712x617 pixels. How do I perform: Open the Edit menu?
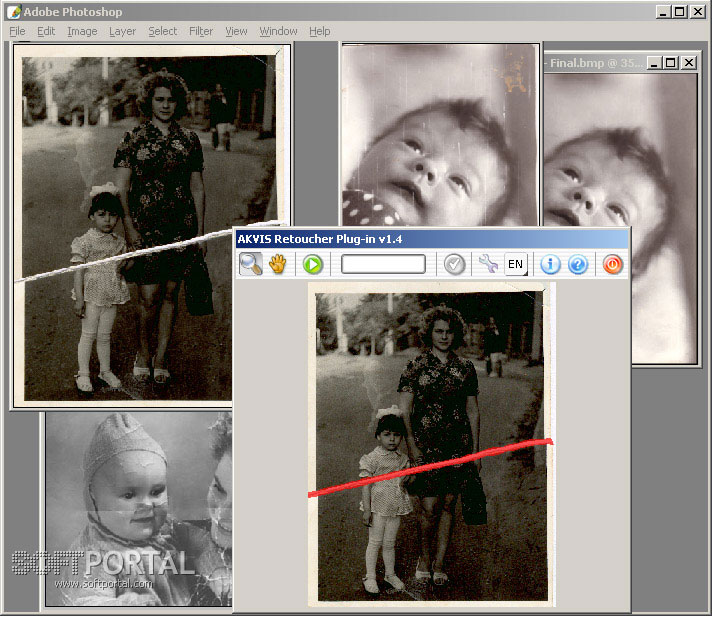pos(46,31)
